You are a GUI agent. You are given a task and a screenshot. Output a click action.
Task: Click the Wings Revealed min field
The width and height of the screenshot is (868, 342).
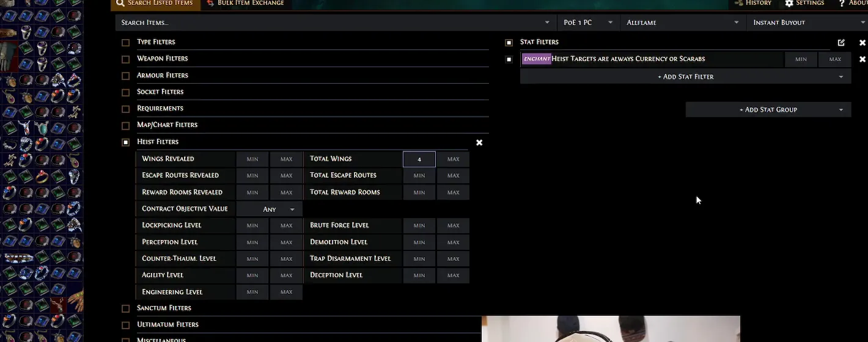pyautogui.click(x=252, y=159)
